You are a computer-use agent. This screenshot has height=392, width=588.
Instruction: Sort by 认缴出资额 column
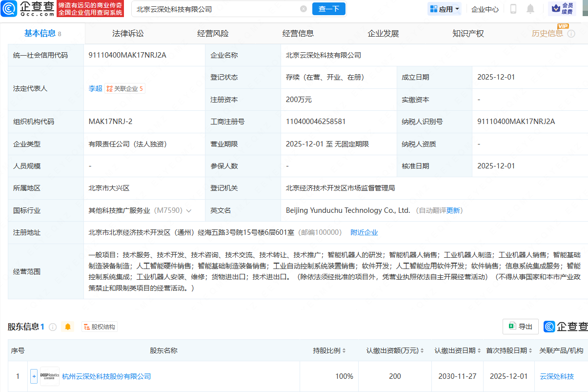[x=395, y=351]
